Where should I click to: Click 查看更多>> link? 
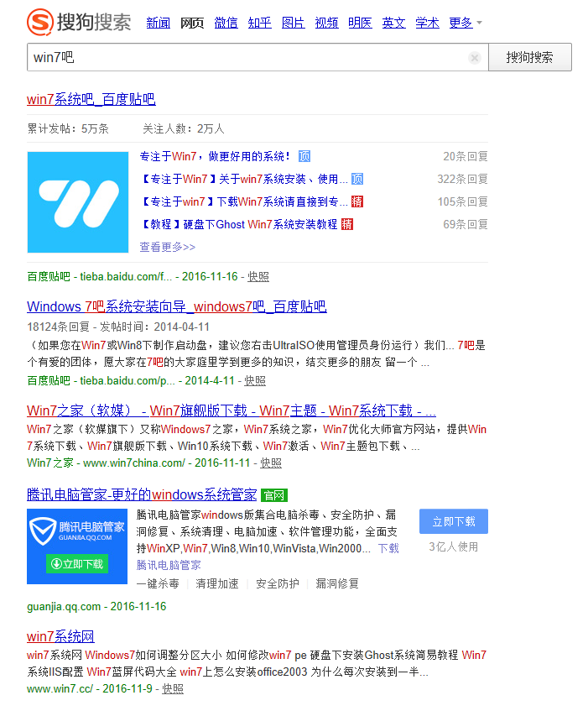pos(168,247)
